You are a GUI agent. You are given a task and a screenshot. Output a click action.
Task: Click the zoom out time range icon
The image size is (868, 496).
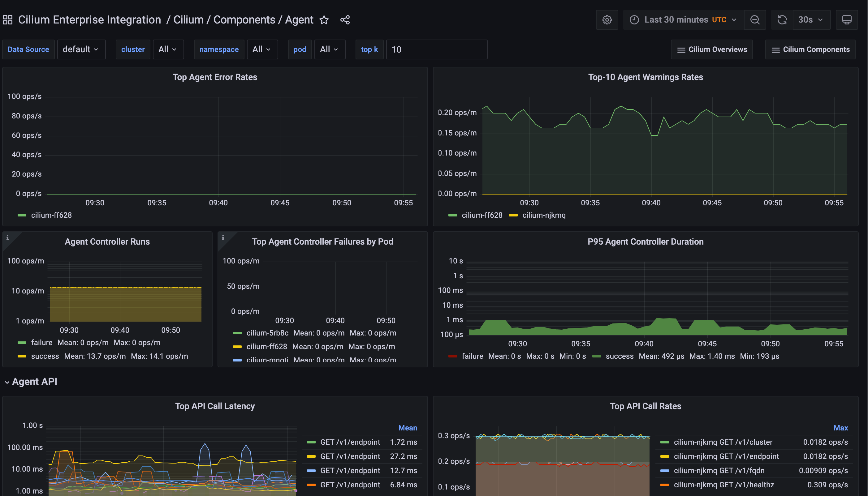tap(755, 20)
